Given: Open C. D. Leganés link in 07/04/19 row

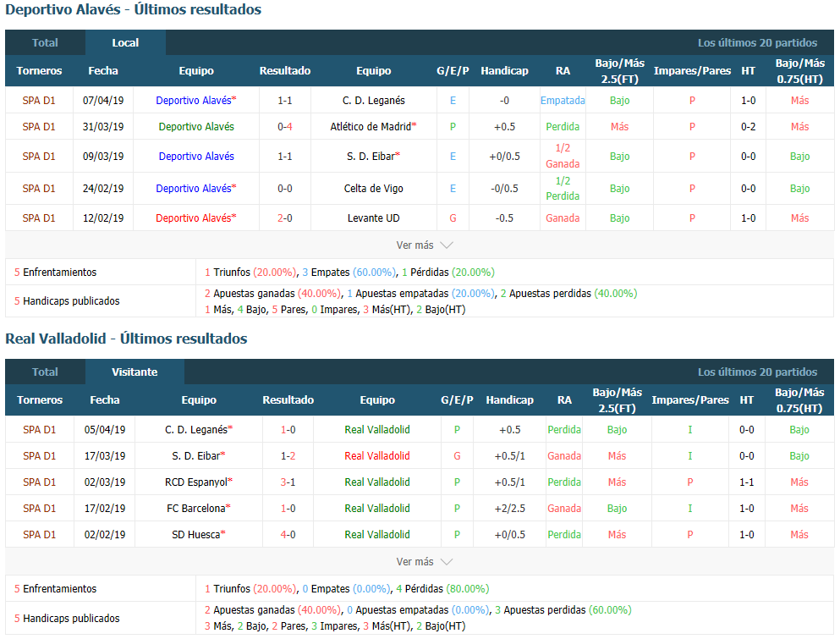Looking at the screenshot, I should (373, 100).
